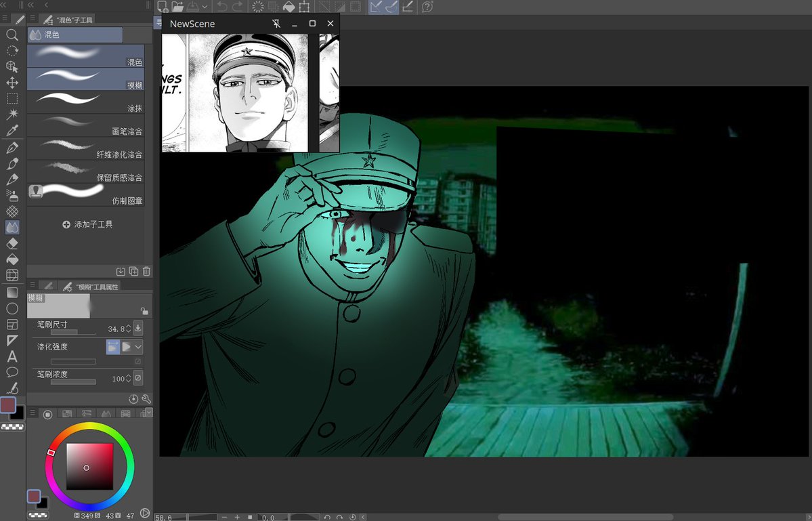
Task: Select the Move layer tool
Action: click(12, 83)
